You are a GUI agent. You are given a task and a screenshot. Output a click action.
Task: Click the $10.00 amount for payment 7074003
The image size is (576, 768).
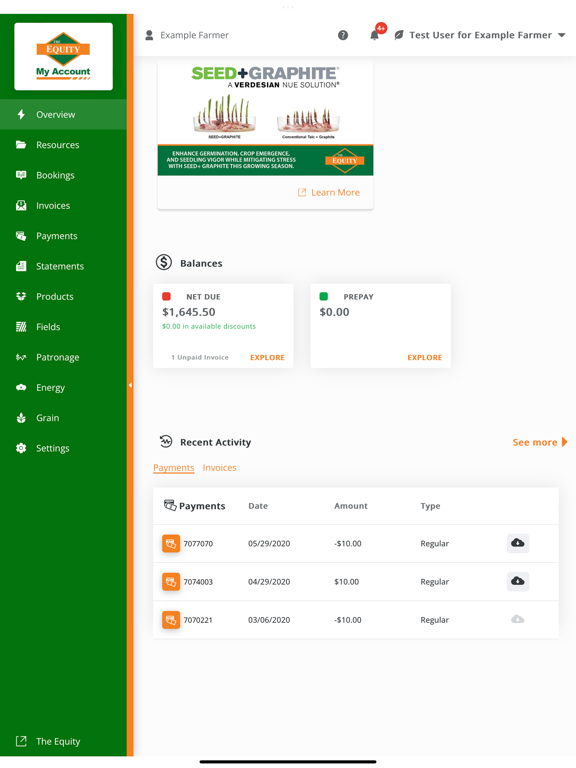(347, 582)
